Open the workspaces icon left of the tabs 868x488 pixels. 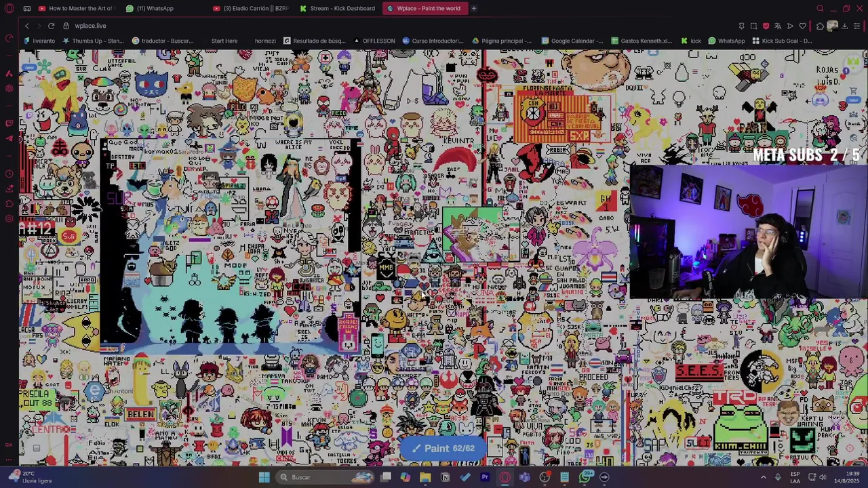26,8
